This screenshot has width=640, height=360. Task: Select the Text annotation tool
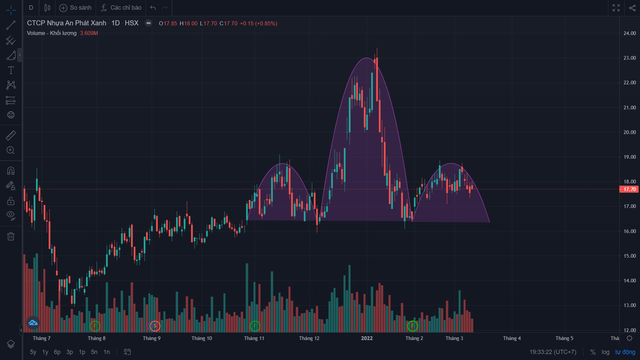pyautogui.click(x=11, y=70)
